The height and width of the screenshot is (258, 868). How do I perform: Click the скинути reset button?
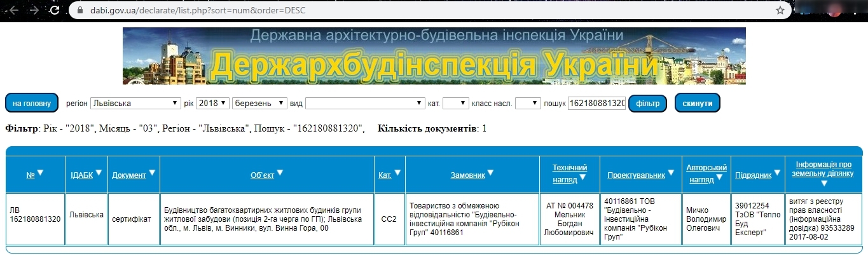(698, 102)
